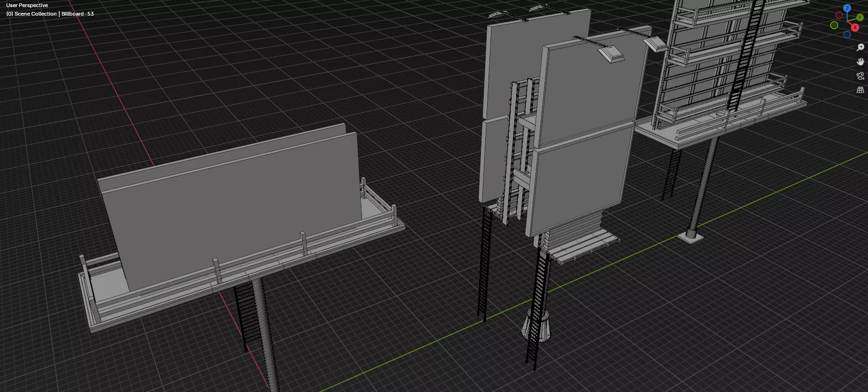The image size is (868, 392).
Task: Select the square base plate of the right pole
Action: coord(690,237)
